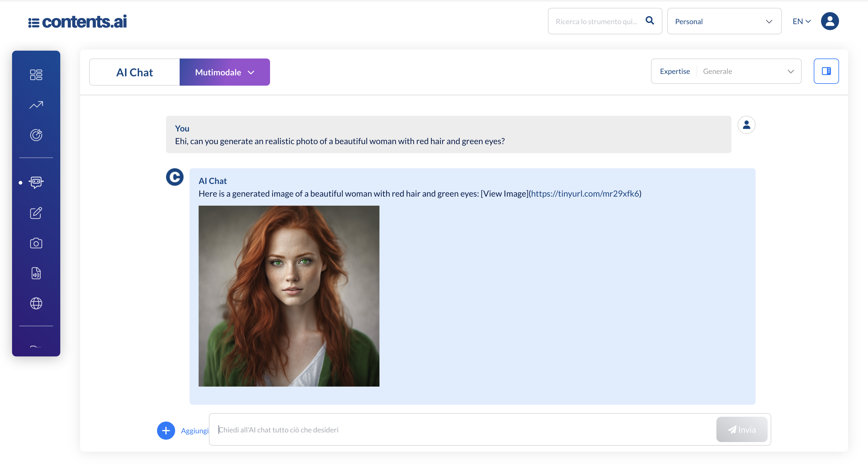Open the EN language menu
This screenshot has height=468, width=868.
click(801, 21)
